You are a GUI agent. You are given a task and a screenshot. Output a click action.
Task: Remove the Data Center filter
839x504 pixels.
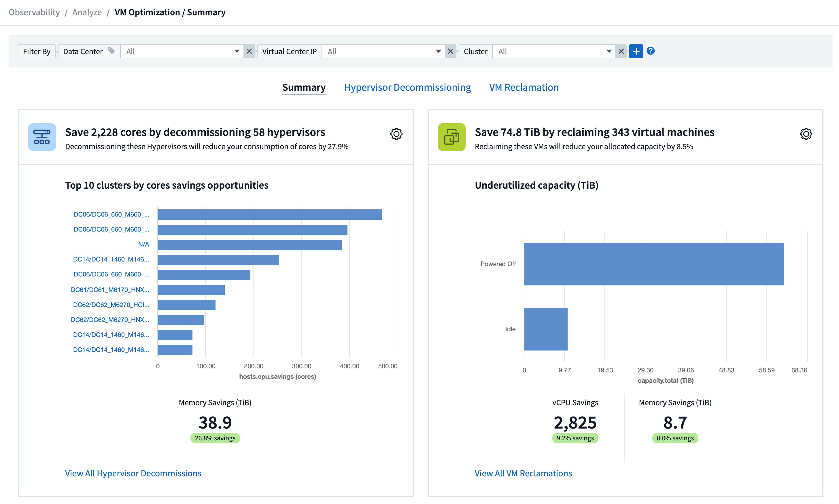[x=249, y=51]
